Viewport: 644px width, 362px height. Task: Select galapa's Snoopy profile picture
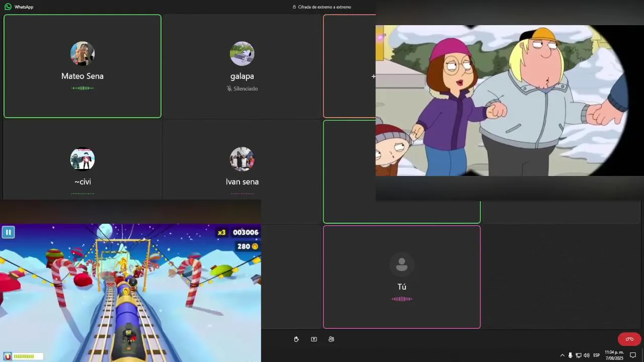click(x=242, y=54)
